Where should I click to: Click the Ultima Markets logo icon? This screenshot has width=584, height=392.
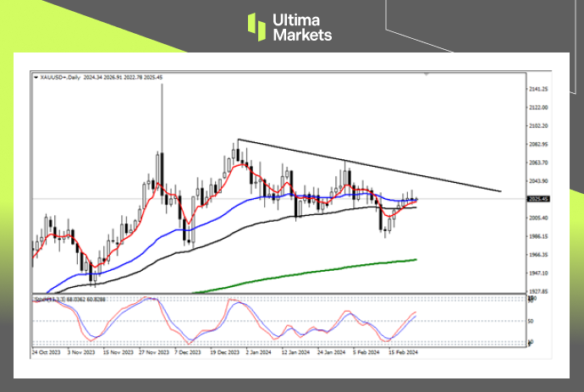[x=257, y=26]
